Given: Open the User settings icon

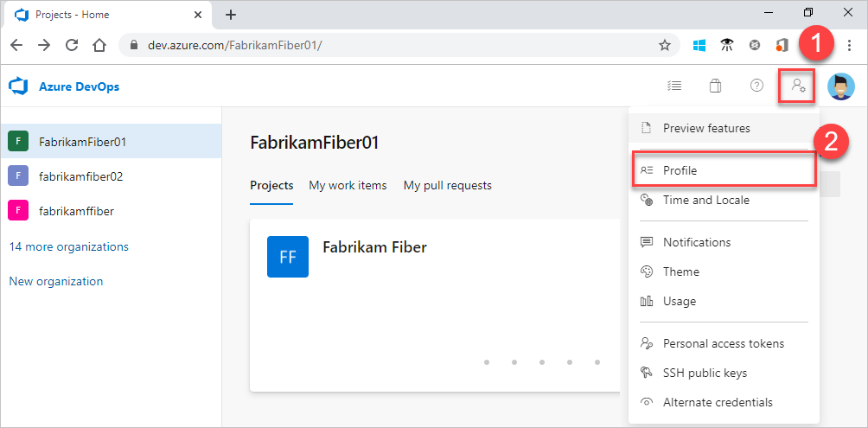Looking at the screenshot, I should (797, 86).
